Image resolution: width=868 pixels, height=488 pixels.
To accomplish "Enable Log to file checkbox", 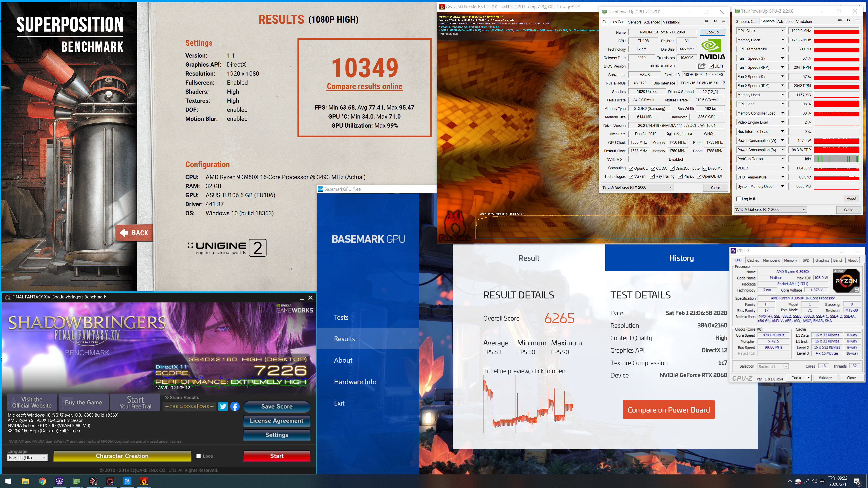I will point(739,199).
